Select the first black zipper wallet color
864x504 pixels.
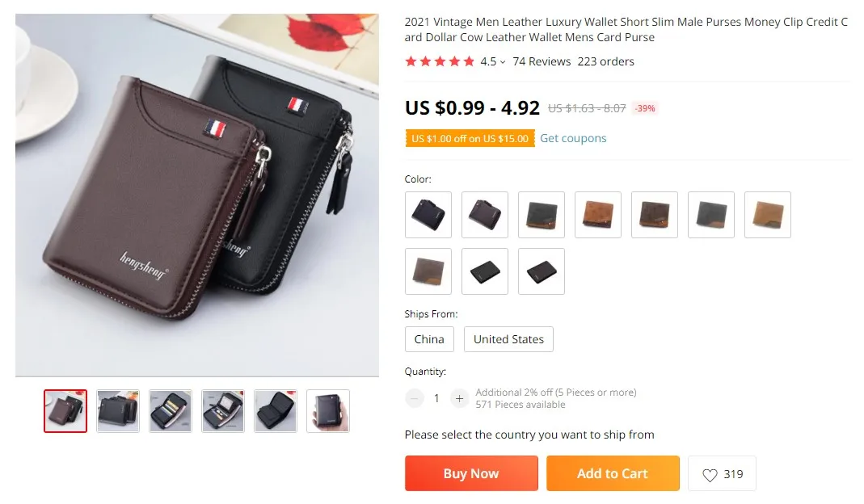(x=428, y=215)
